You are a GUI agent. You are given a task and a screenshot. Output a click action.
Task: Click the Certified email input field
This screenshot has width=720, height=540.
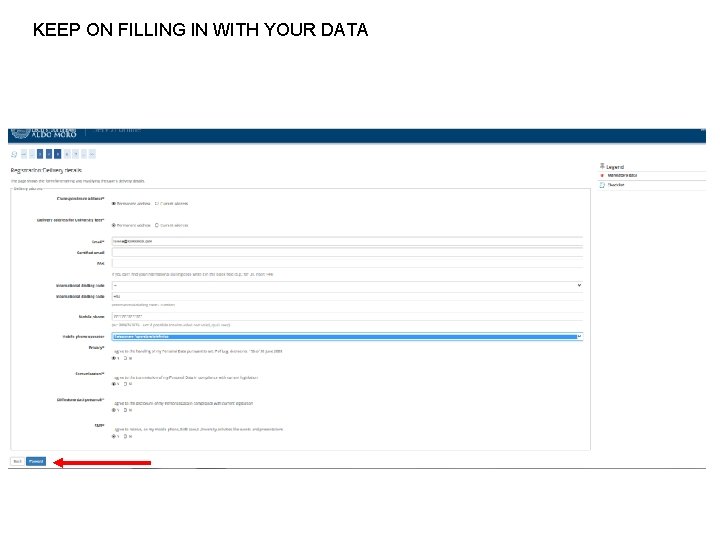347,252
